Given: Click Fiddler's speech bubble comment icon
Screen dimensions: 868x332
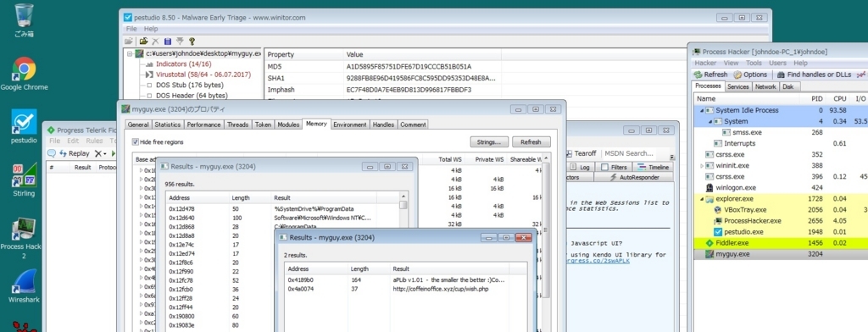Looking at the screenshot, I should coord(52,153).
